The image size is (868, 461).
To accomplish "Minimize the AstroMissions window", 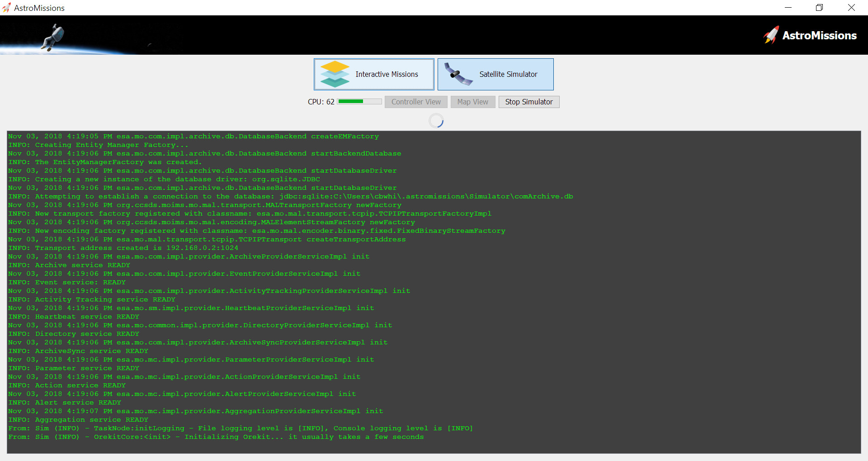I will click(x=788, y=8).
